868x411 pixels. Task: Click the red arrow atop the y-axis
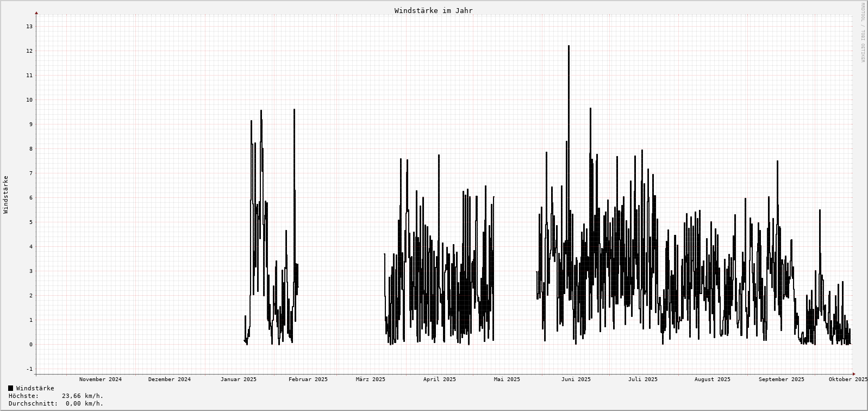point(36,13)
